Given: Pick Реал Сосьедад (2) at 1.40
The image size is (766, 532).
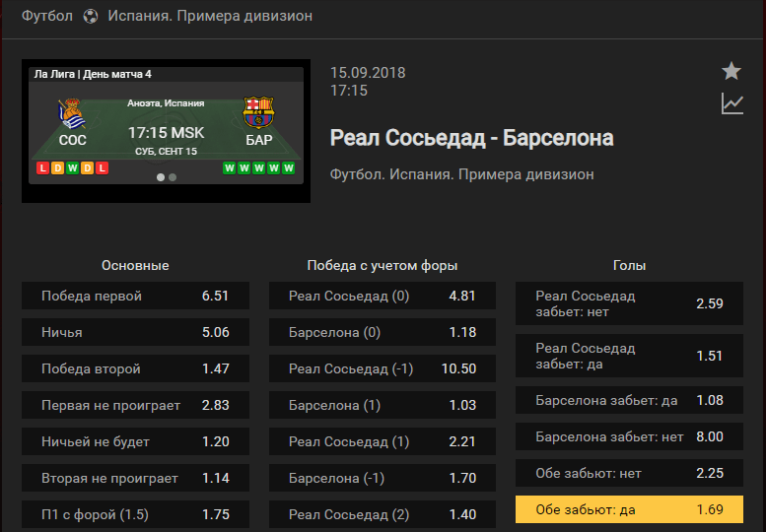Looking at the screenshot, I should (x=383, y=514).
